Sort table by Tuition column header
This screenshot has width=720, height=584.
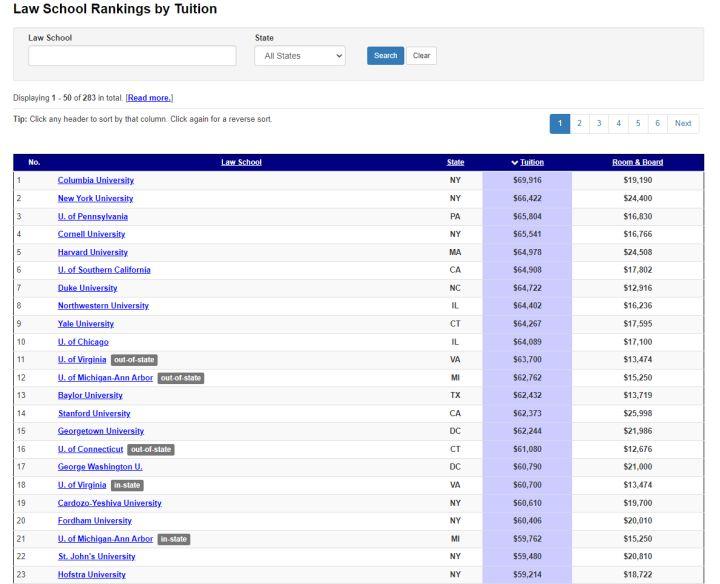tap(527, 162)
